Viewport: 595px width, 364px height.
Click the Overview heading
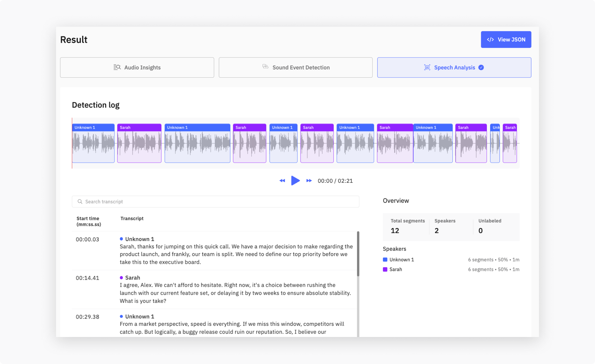tap(396, 201)
